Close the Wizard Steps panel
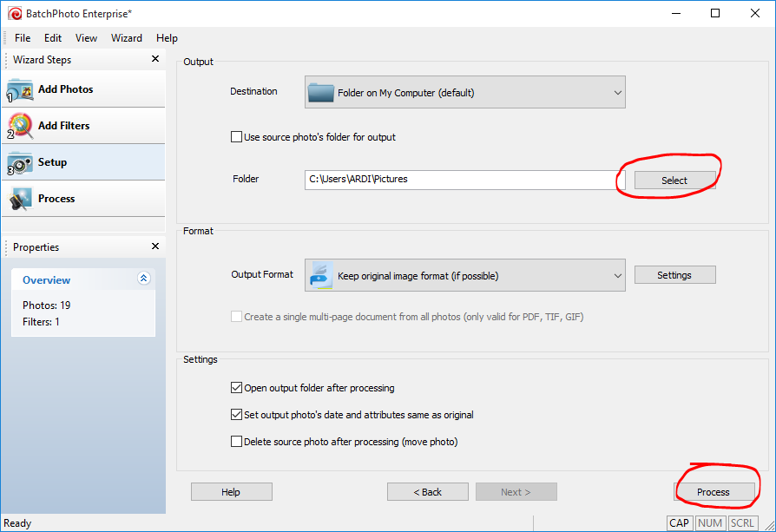 155,59
